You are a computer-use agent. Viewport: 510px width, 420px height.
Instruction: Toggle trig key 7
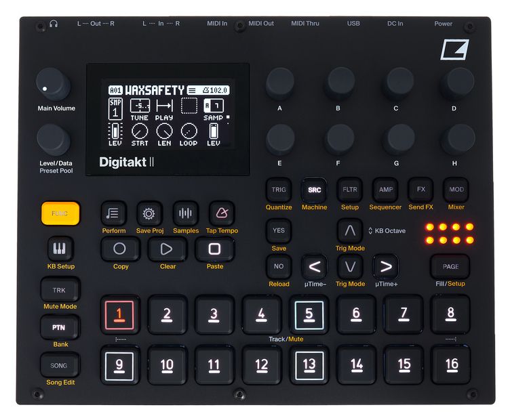coord(404,315)
